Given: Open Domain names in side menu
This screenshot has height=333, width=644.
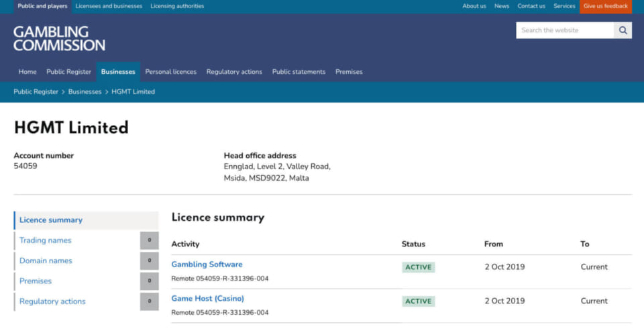Looking at the screenshot, I should tap(46, 260).
